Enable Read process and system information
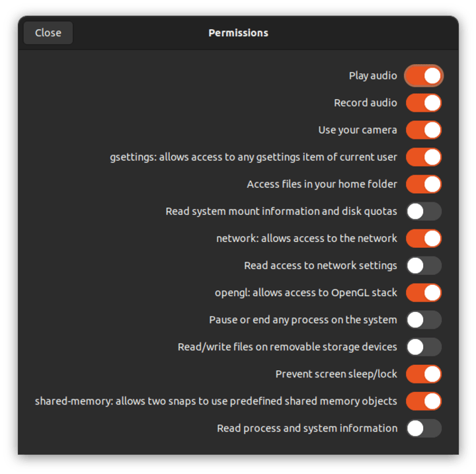 (424, 428)
